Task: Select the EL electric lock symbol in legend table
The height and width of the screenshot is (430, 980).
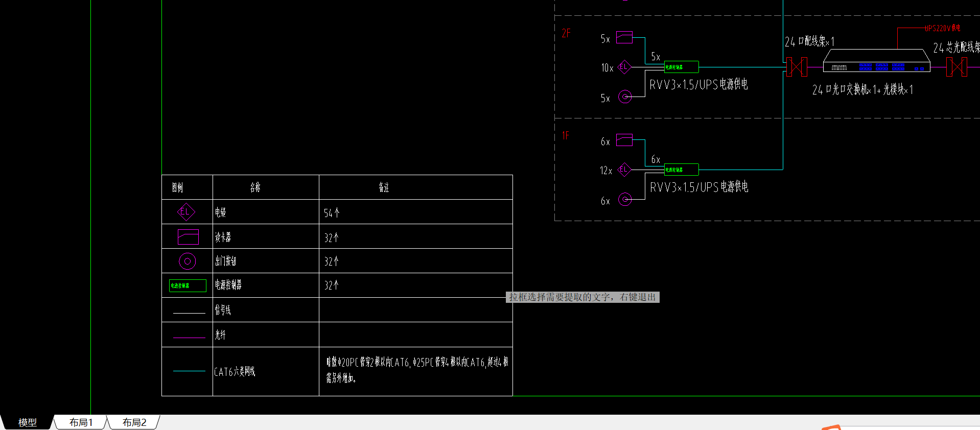Action: click(186, 212)
